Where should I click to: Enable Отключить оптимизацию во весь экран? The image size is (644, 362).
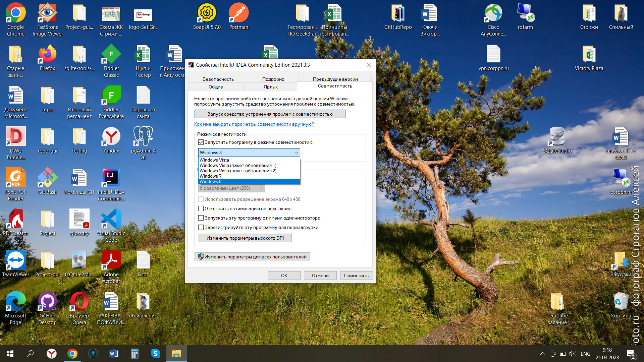point(201,208)
